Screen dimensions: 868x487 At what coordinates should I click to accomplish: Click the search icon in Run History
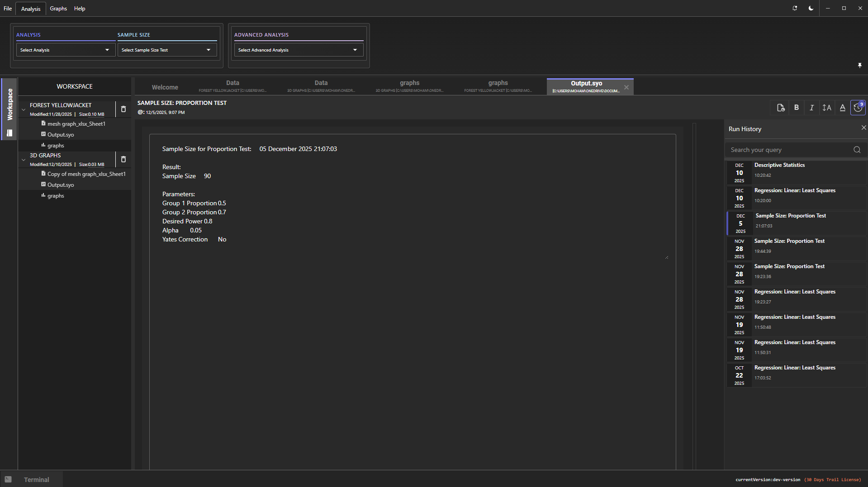(x=857, y=150)
